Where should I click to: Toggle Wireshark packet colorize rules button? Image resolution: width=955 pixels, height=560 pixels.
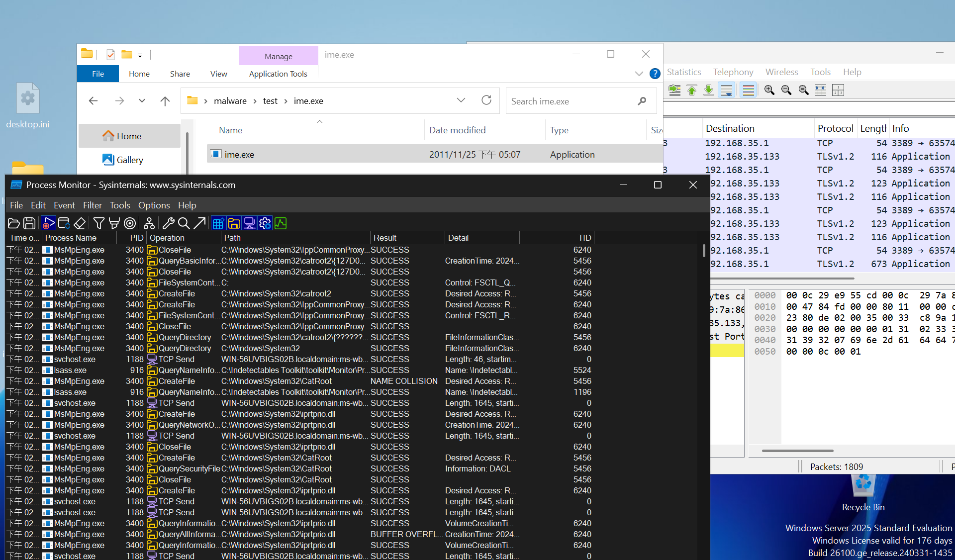click(x=748, y=90)
